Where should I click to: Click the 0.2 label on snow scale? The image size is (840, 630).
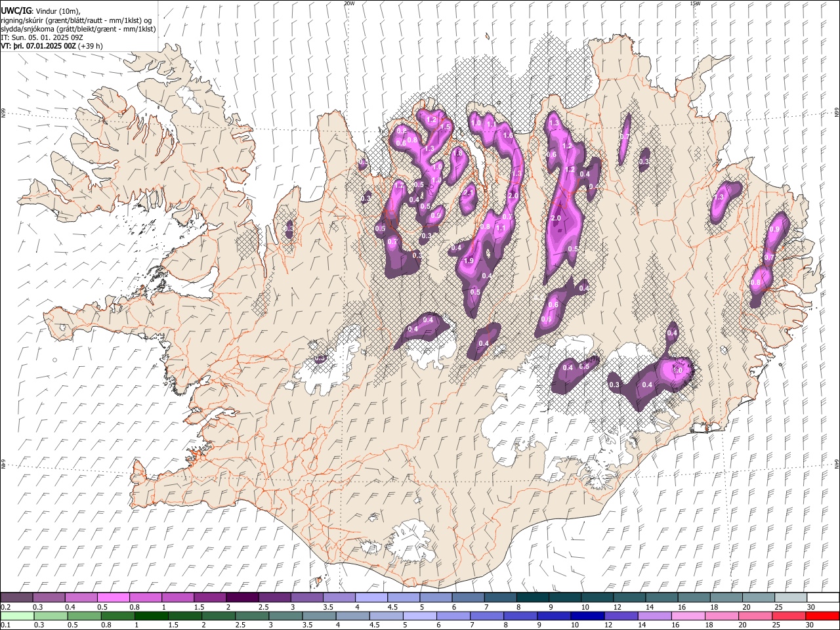click(5, 607)
